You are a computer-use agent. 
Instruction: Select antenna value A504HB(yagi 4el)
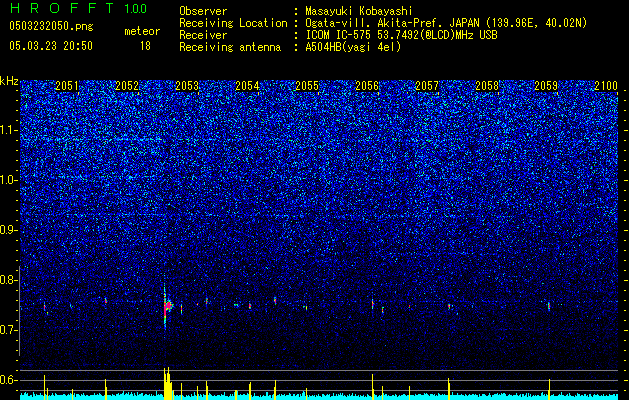coord(353,47)
